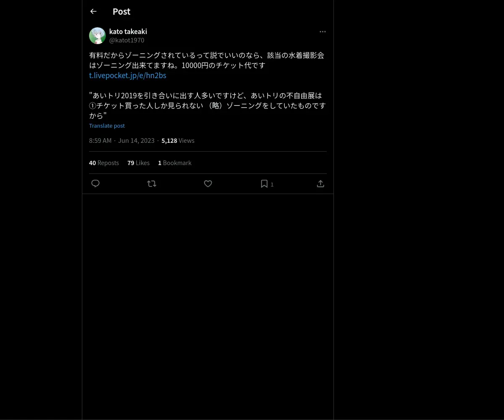Click Translate post
Screen dimensions: 504x420
[x=107, y=126]
